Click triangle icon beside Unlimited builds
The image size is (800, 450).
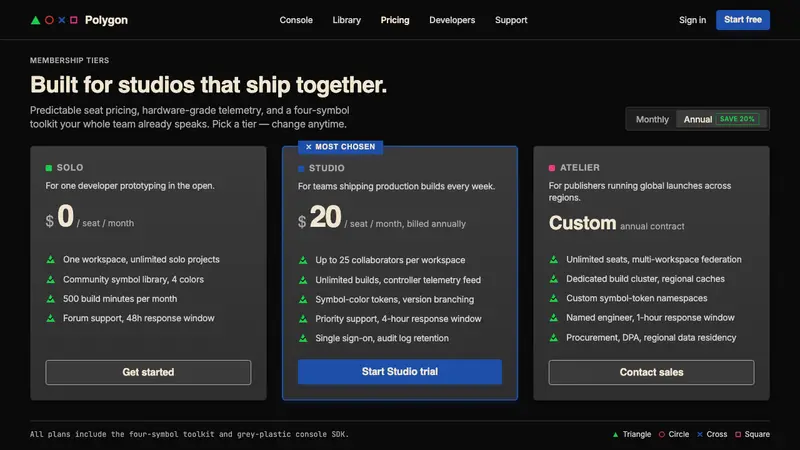pyautogui.click(x=303, y=280)
